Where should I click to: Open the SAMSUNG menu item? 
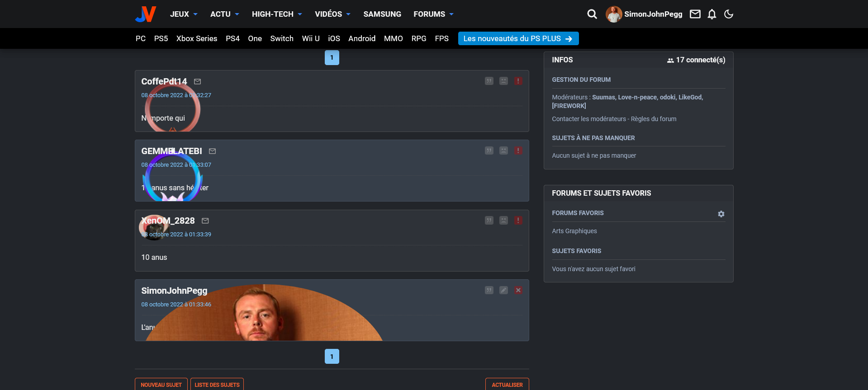coord(382,14)
